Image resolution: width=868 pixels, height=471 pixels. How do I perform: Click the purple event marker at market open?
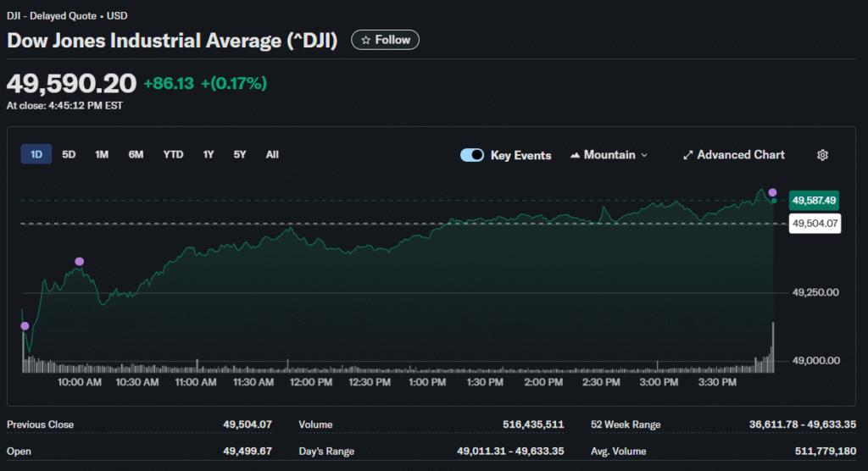tap(25, 326)
